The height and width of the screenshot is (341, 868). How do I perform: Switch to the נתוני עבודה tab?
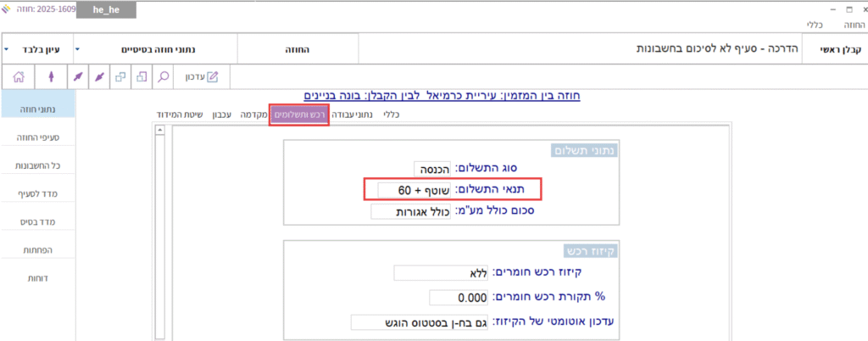(x=352, y=114)
